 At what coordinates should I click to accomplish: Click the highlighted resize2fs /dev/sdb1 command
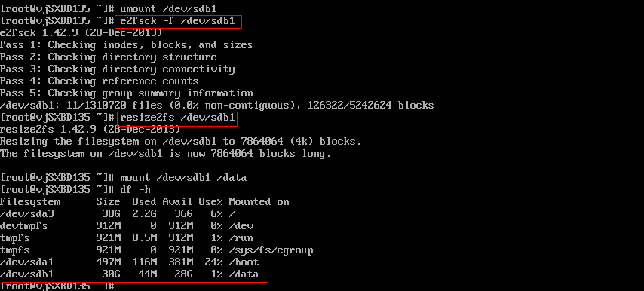(178, 118)
